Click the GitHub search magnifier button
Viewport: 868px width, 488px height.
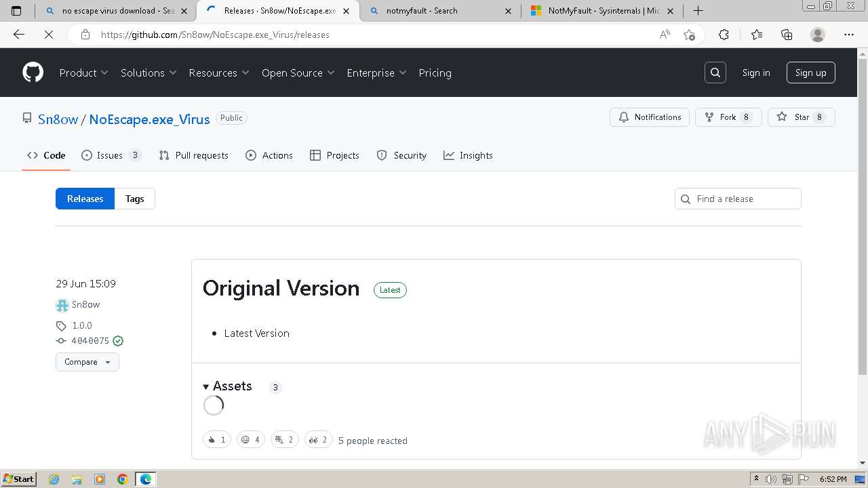click(x=715, y=73)
